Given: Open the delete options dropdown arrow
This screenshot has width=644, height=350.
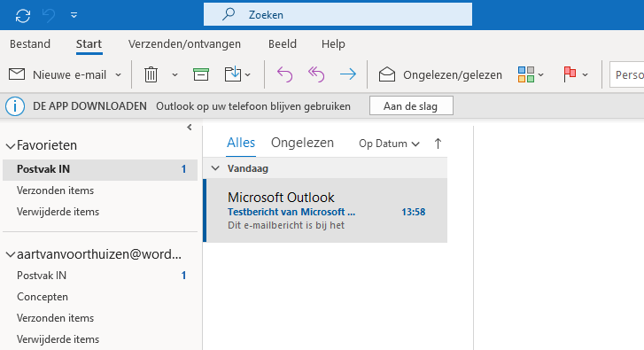Looking at the screenshot, I should click(175, 74).
